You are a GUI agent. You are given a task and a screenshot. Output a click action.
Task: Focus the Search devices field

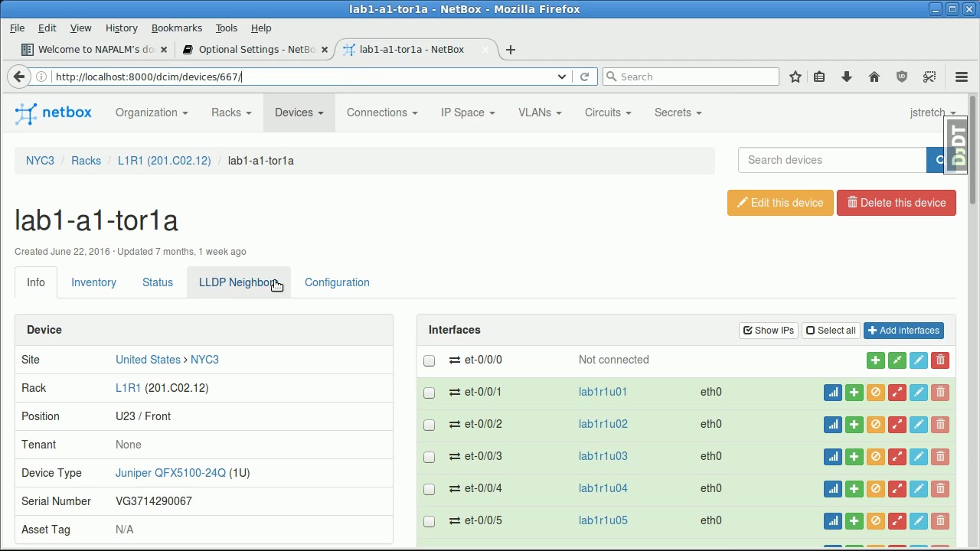[832, 160]
